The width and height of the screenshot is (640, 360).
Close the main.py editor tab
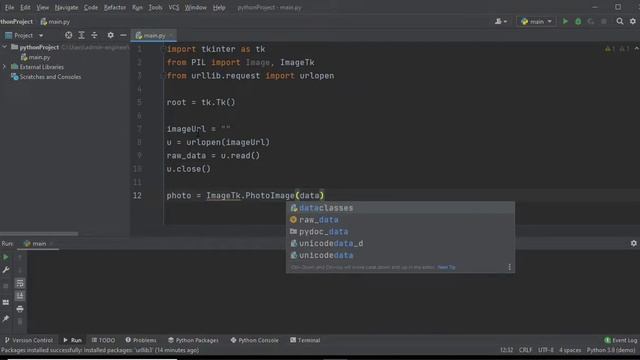[171, 36]
